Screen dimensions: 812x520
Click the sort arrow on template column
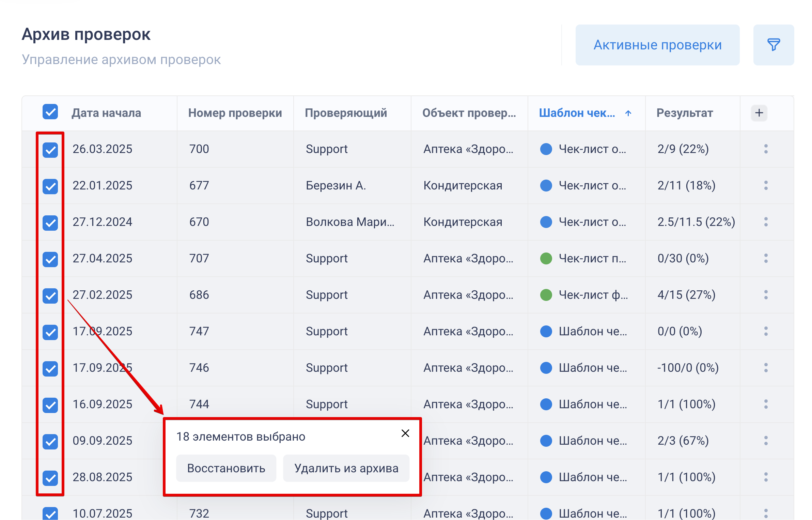point(628,113)
